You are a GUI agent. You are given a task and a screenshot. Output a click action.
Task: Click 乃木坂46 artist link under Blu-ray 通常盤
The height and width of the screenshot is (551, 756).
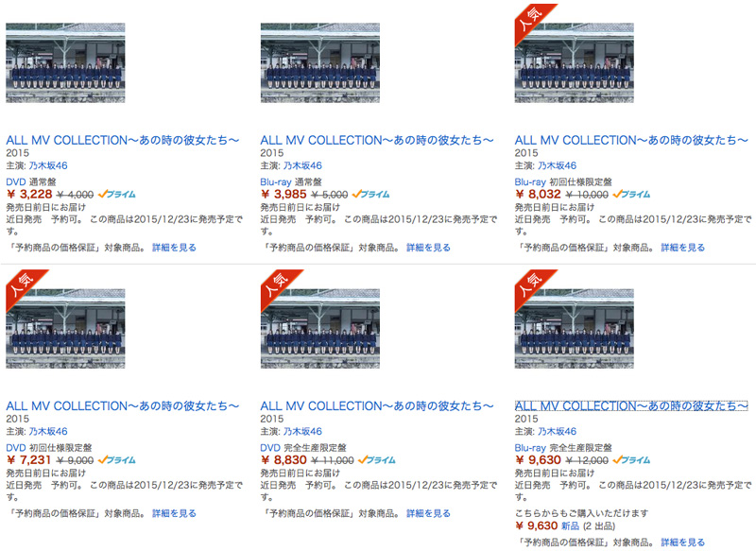pos(302,165)
